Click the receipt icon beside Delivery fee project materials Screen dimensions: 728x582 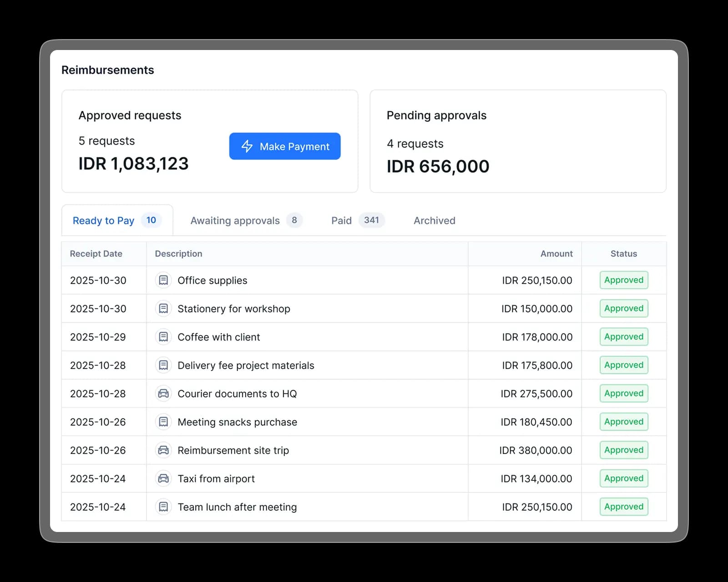(163, 365)
